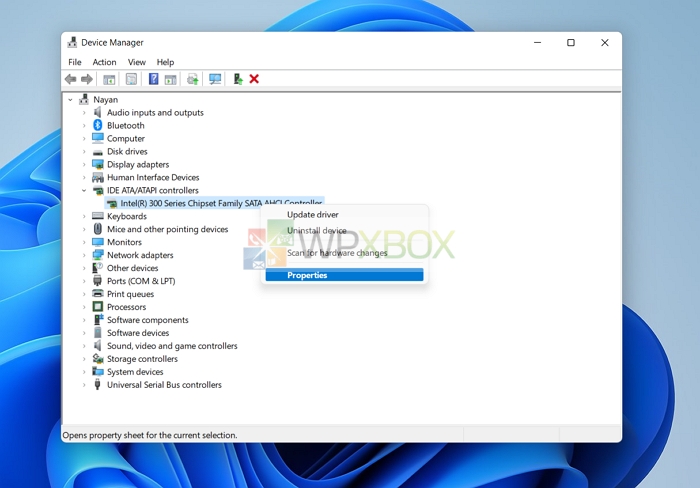700x488 pixels.
Task: Choose Update driver in context menu
Action: tap(344, 215)
